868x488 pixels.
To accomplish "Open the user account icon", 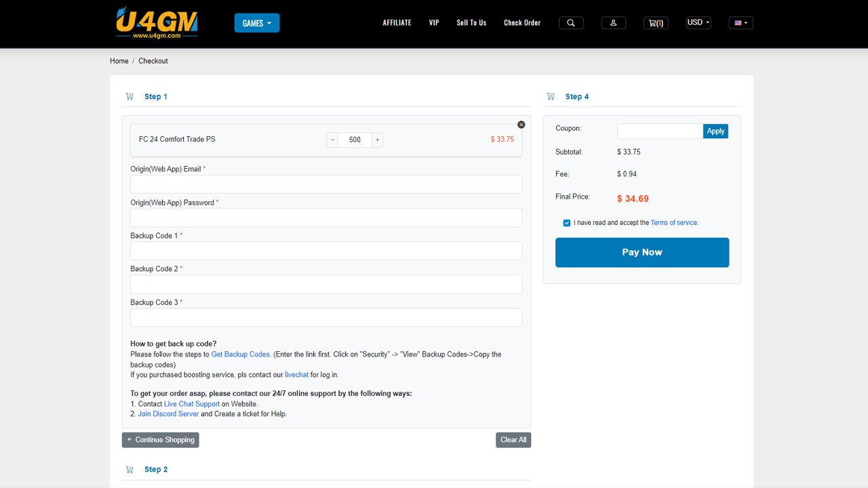I will click(613, 23).
